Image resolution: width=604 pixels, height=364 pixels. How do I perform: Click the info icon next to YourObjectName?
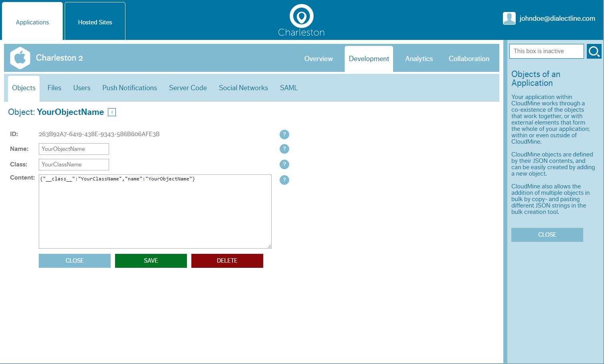coord(112,112)
